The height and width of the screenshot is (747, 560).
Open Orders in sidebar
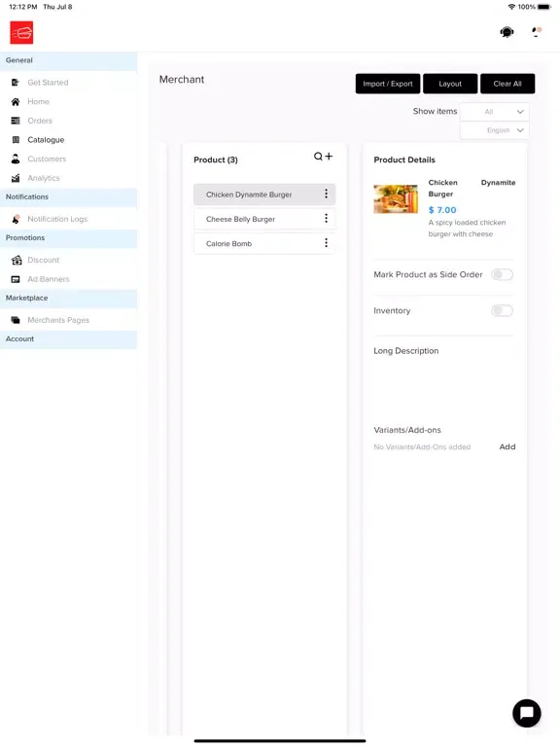pos(40,121)
